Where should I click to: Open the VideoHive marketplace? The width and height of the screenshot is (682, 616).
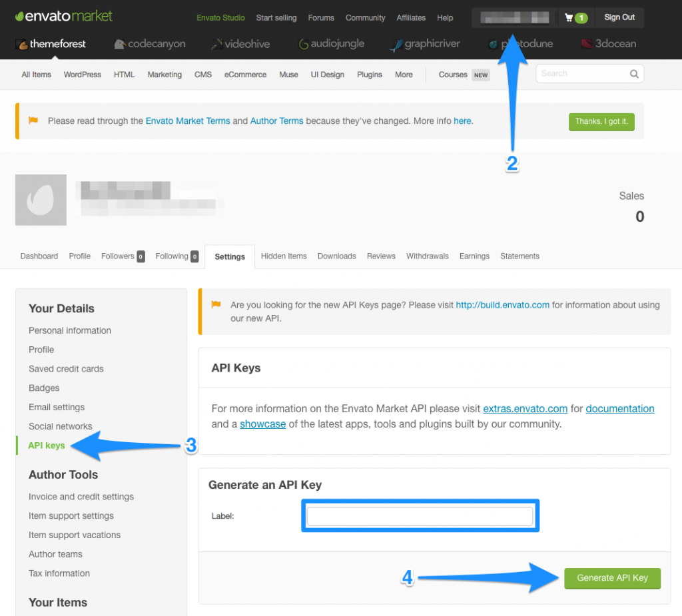(x=240, y=43)
